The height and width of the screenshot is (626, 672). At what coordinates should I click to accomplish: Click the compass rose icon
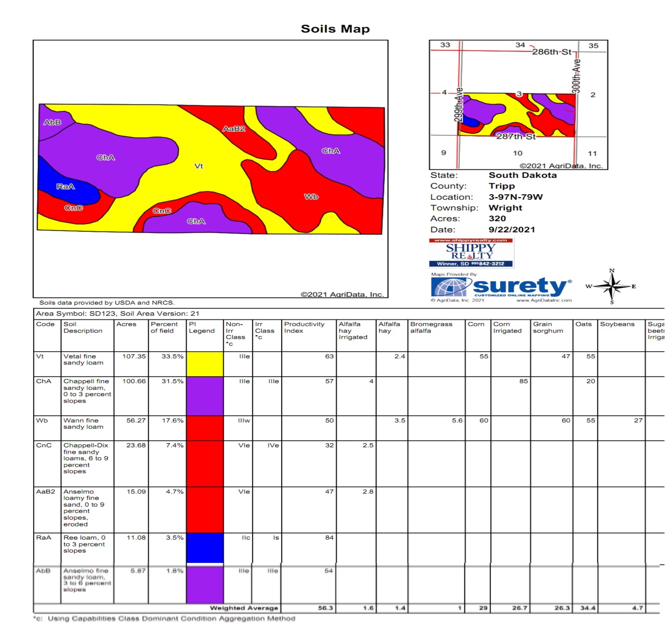[612, 287]
